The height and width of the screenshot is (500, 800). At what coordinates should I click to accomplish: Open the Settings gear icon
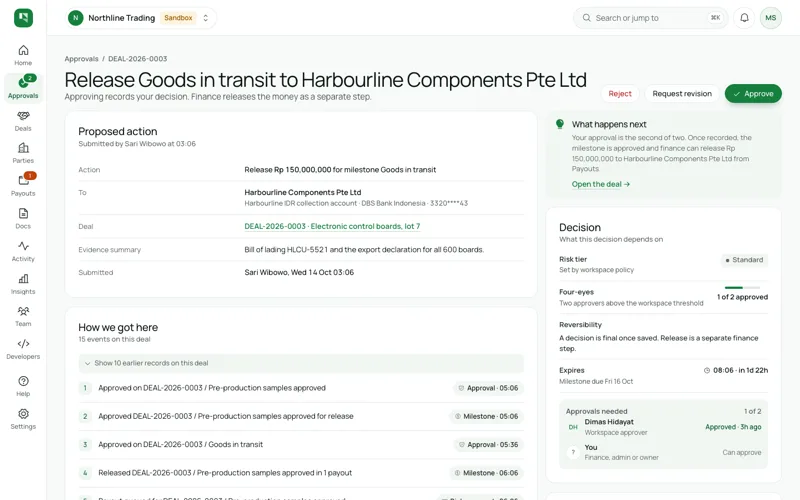pyautogui.click(x=23, y=414)
